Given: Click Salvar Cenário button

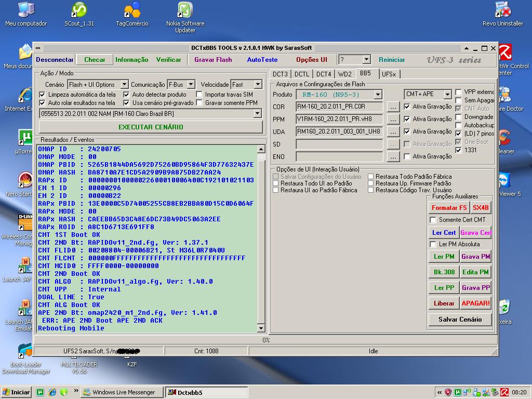Looking at the screenshot, I should (x=460, y=320).
